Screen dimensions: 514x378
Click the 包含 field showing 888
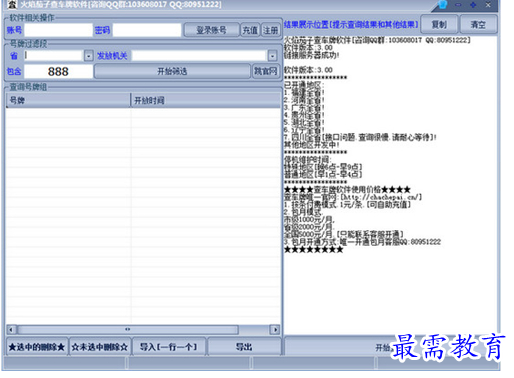point(58,71)
